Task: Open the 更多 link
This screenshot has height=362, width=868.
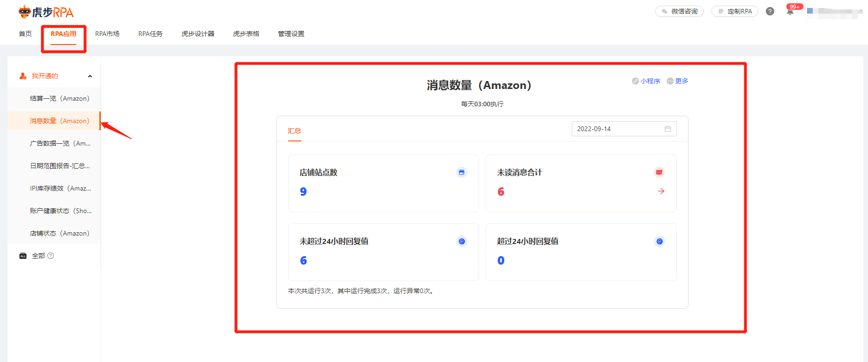Action: pos(678,81)
